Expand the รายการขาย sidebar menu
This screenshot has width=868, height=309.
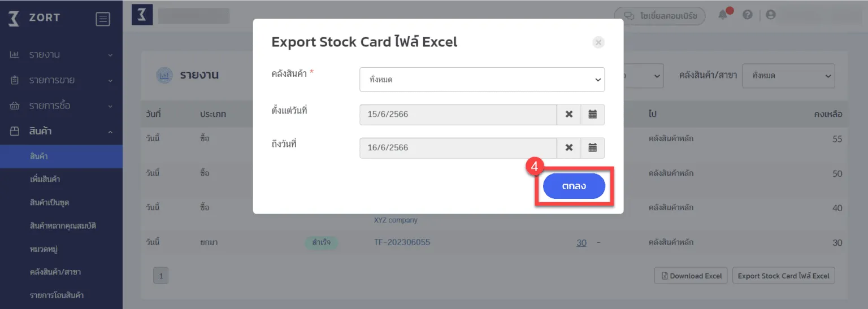point(61,80)
